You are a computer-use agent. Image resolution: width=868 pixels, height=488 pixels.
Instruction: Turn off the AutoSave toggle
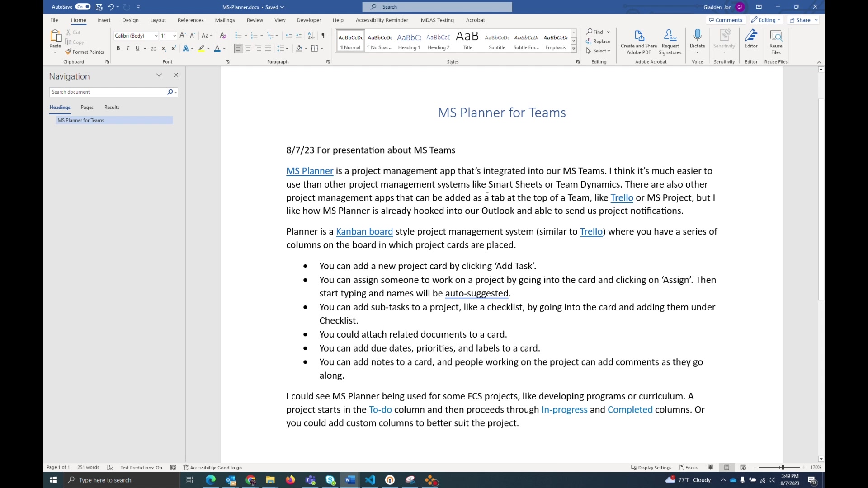(x=82, y=7)
